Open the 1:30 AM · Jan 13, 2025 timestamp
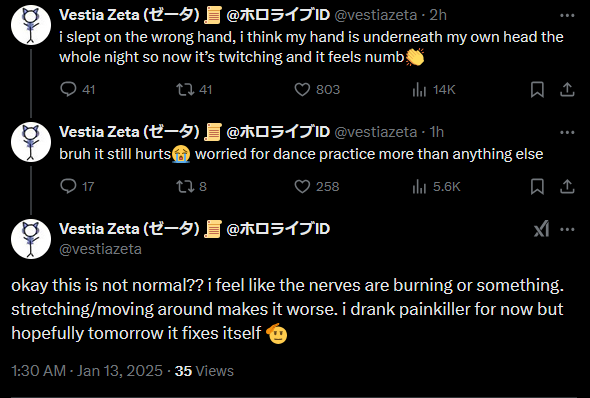 [x=87, y=371]
